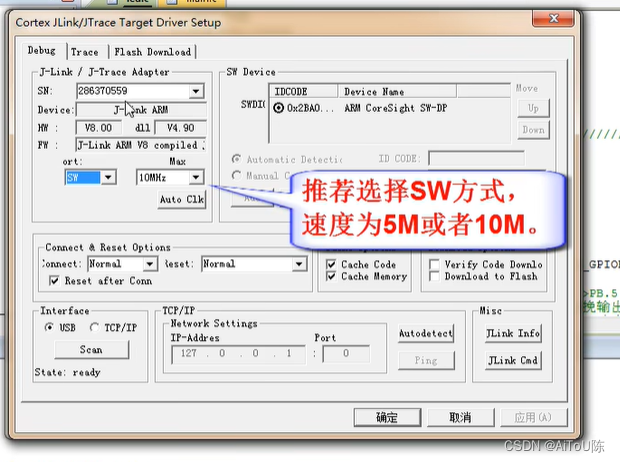Image resolution: width=620 pixels, height=462 pixels.
Task: Expand the SN serial number dropdown
Action: click(196, 91)
